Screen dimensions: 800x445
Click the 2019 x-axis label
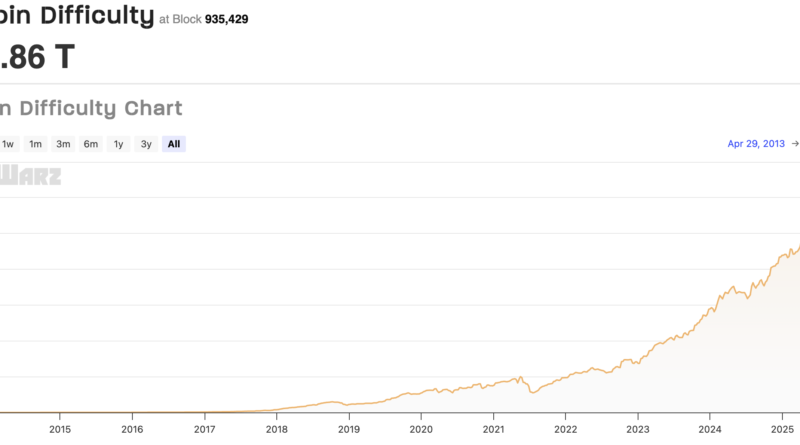tap(348, 430)
